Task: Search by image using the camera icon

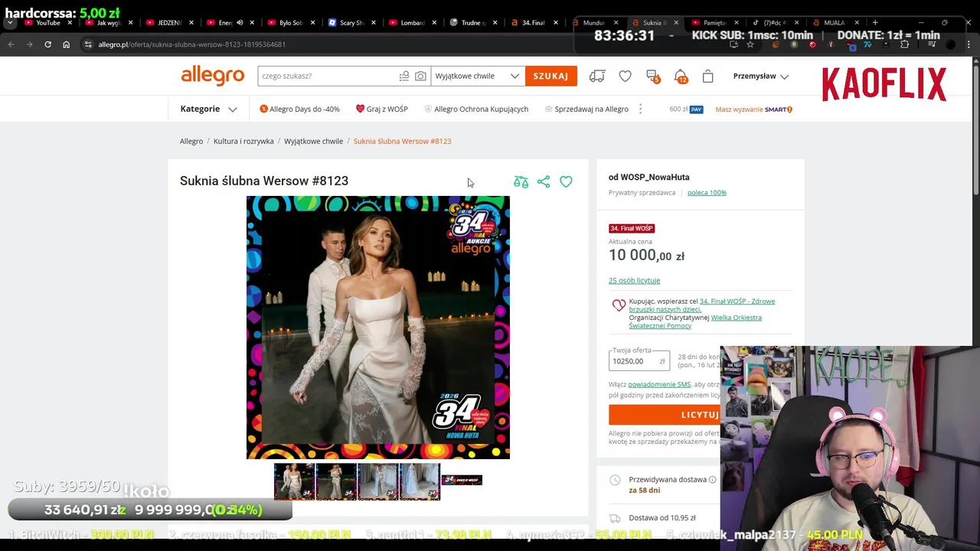Action: (x=420, y=76)
